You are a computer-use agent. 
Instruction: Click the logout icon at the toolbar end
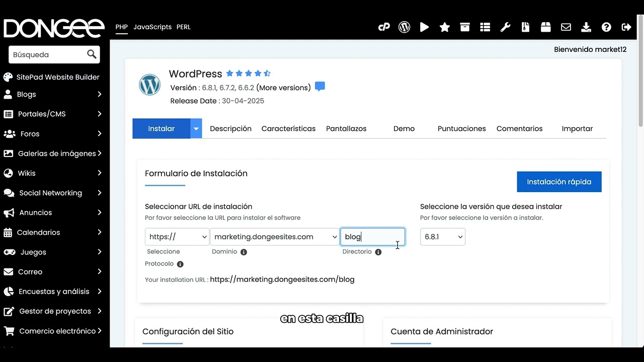626,27
